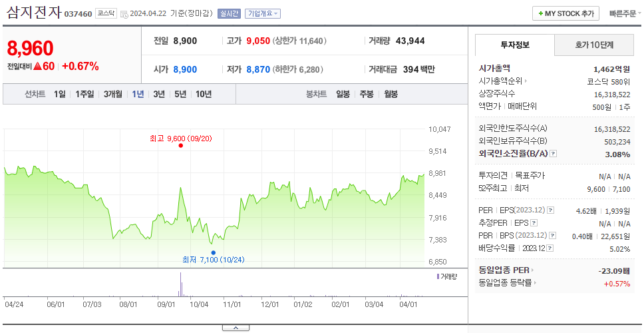This screenshot has width=644, height=333.
Task: Click the 10,047 y-axis label
Action: [440, 129]
